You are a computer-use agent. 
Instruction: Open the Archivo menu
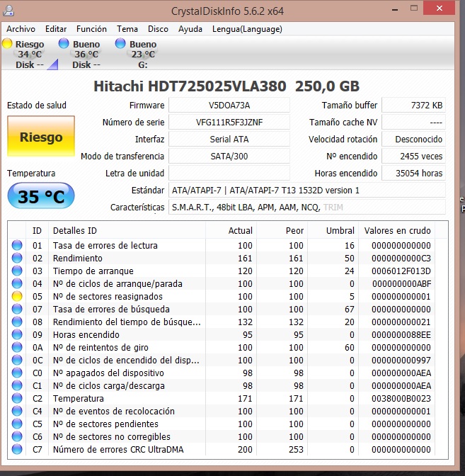point(21,29)
